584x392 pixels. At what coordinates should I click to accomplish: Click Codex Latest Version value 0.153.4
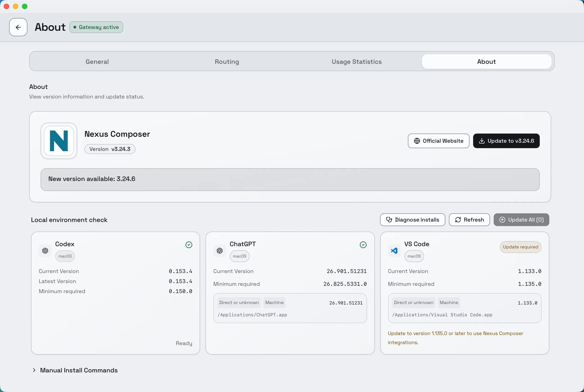(180, 281)
